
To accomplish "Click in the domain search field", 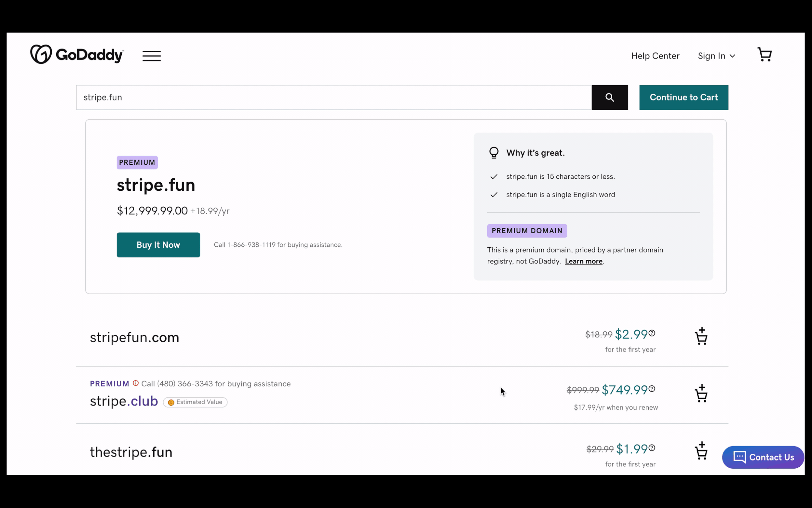I will [x=333, y=98].
